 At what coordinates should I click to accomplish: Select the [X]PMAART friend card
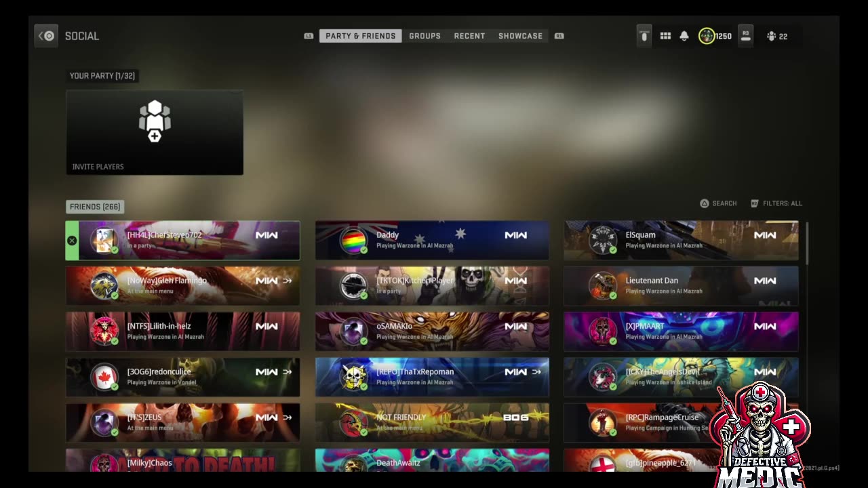click(681, 331)
